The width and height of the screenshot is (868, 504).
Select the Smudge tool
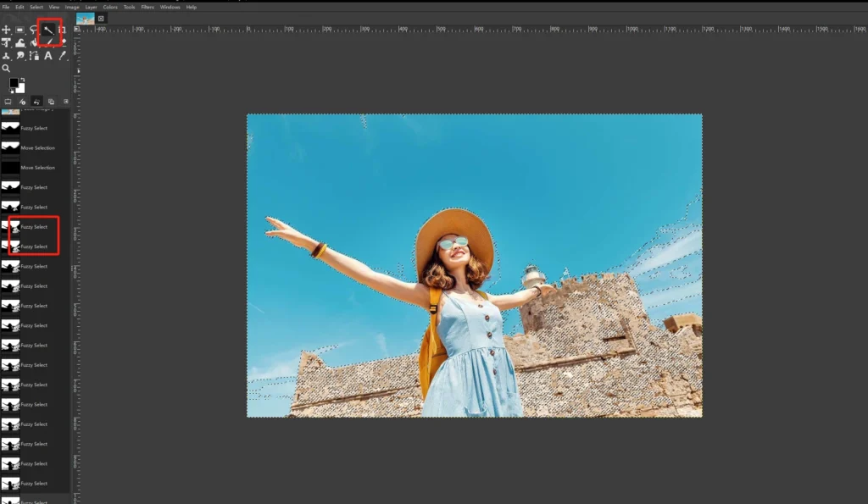pyautogui.click(x=20, y=55)
